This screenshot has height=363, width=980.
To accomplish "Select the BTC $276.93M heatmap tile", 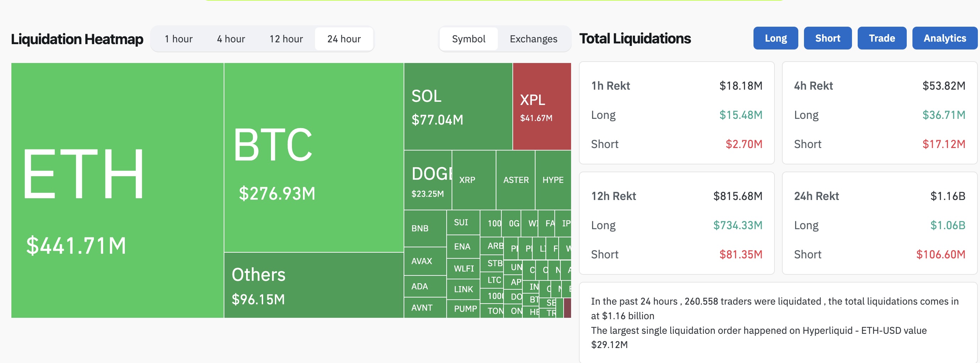I will coord(314,157).
